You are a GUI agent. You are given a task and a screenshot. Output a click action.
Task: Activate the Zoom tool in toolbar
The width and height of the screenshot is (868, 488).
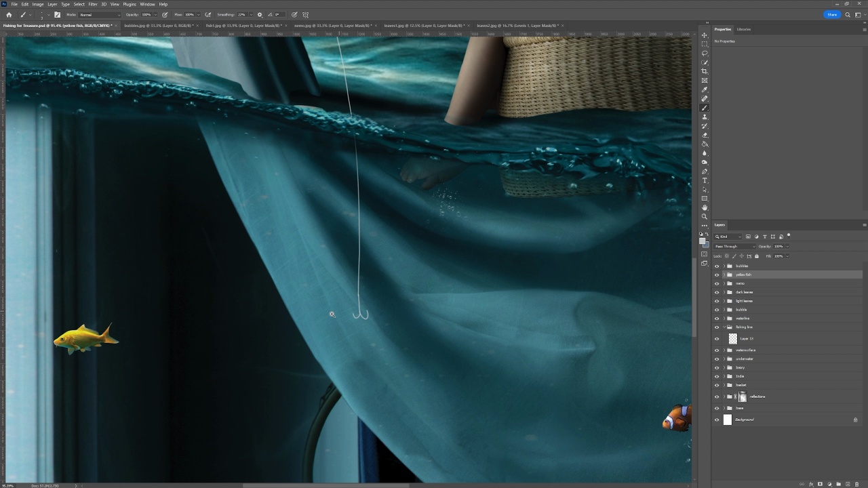point(705,217)
